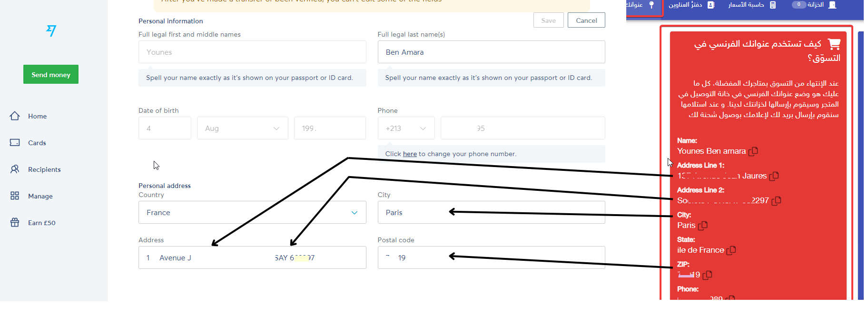Go to Home in the sidebar
Screen dimensions: 868x316
(x=37, y=116)
